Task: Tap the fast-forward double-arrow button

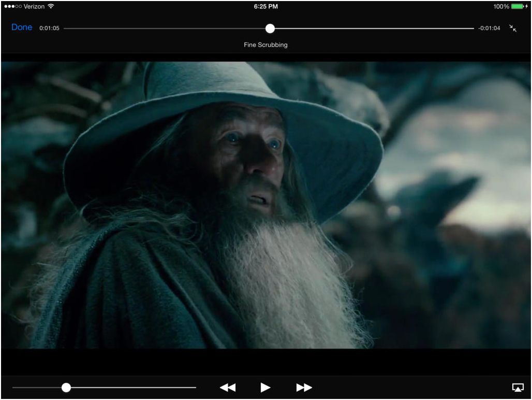Action: click(x=304, y=388)
